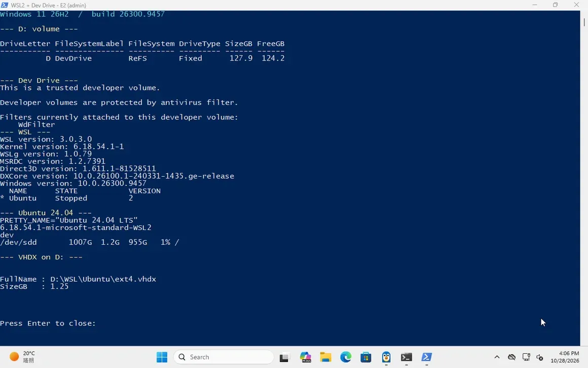Click the 'WSL version: 3.0.3.0' line

pos(46,139)
